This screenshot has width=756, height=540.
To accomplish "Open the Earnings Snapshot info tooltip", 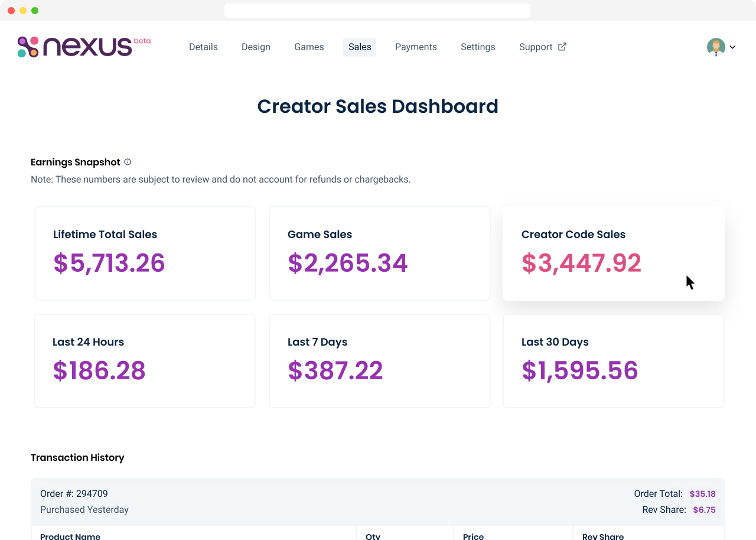I will (128, 161).
